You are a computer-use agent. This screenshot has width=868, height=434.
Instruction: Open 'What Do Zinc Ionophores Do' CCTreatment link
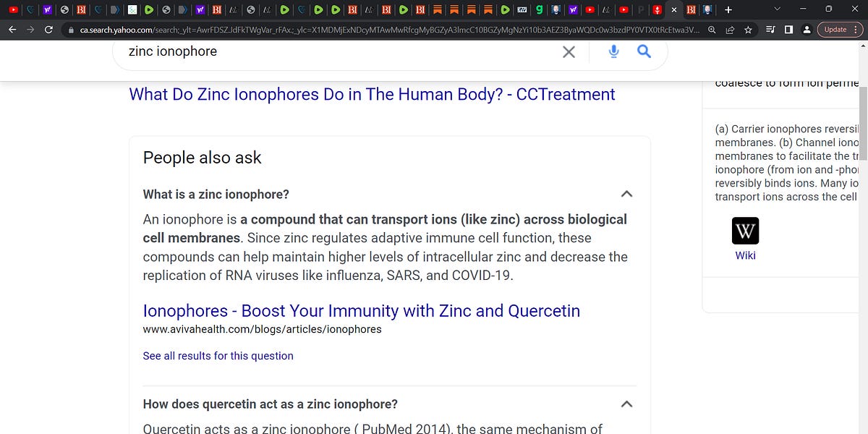[372, 94]
